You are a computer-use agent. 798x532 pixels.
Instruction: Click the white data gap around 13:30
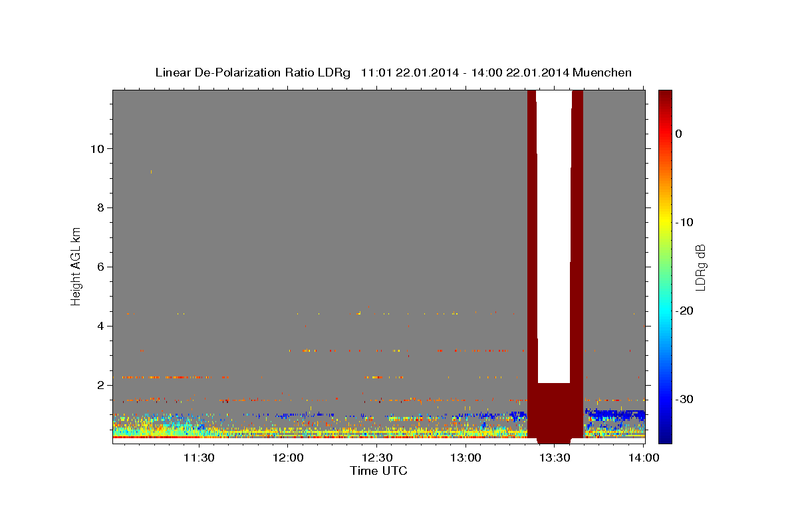tap(554, 236)
